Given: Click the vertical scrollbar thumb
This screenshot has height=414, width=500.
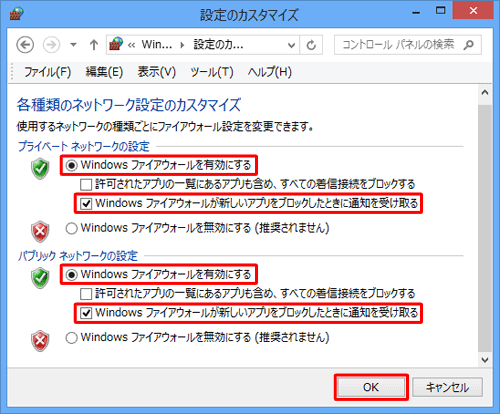Looking at the screenshot, I should (x=485, y=228).
